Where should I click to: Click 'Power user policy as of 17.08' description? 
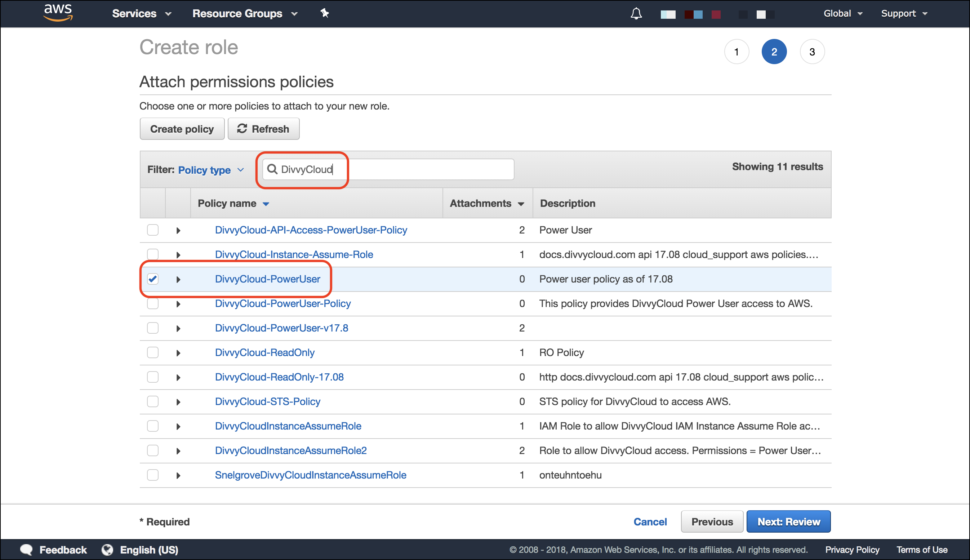[606, 279]
